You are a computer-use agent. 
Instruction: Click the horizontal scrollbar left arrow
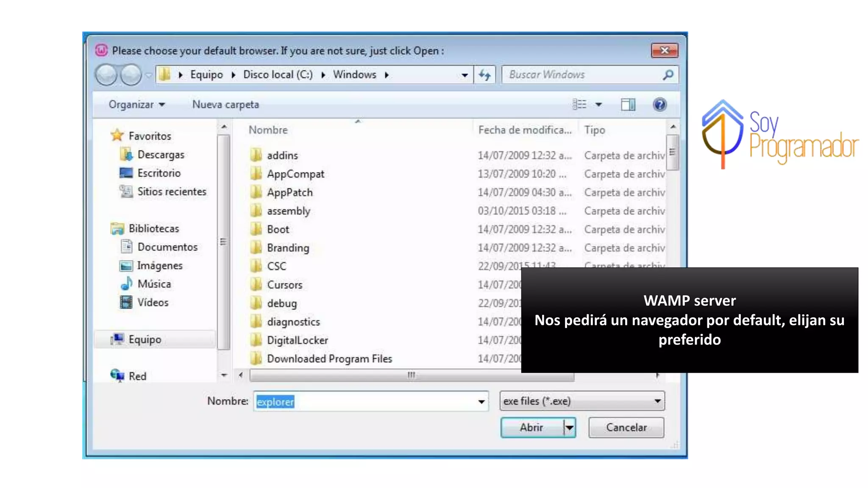[240, 375]
